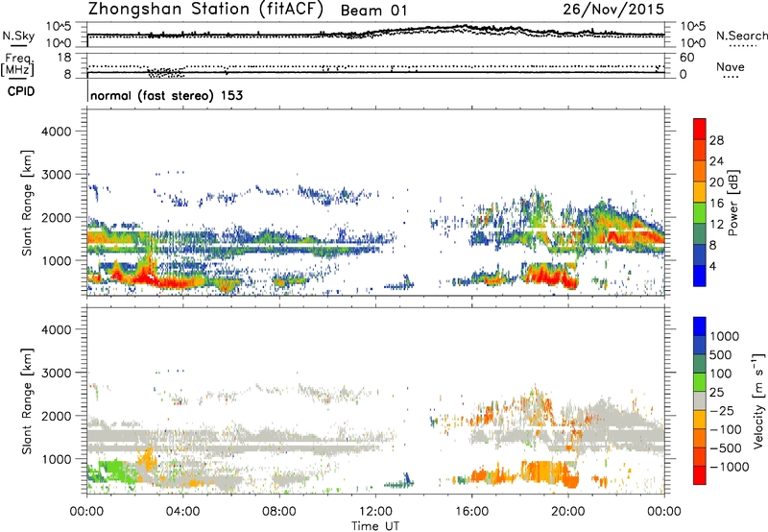The height and width of the screenshot is (532, 768).
Task: Select the Power [dB] colorbar title
Action: click(x=732, y=203)
